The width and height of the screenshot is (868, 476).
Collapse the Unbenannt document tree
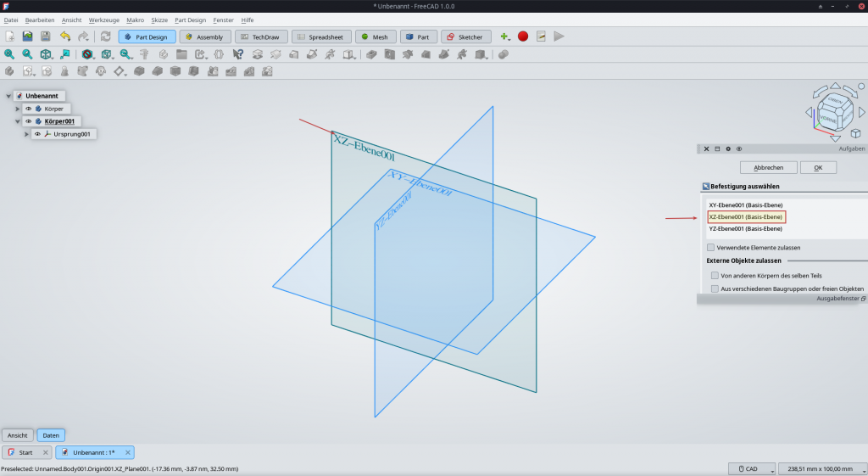pos(8,96)
